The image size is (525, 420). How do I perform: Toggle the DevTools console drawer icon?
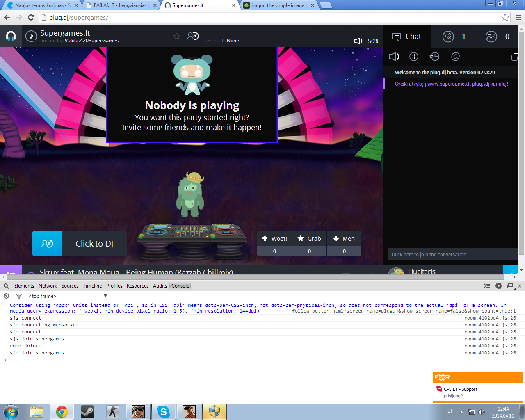[487, 286]
